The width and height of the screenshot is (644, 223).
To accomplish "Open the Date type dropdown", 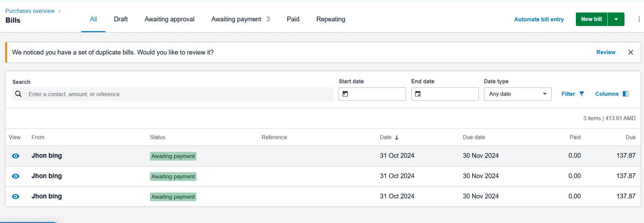I will click(518, 94).
